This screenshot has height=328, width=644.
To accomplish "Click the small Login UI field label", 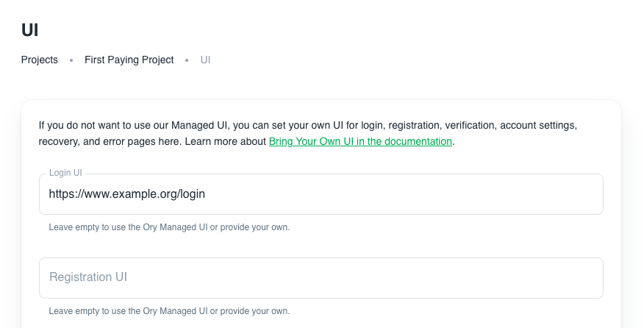I will pos(65,173).
